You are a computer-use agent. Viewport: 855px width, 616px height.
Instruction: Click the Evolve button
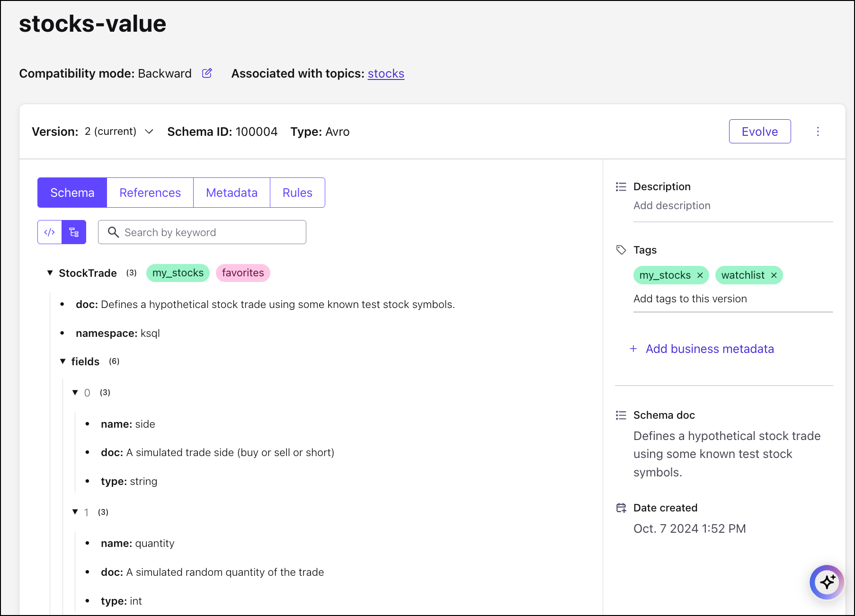pos(759,132)
